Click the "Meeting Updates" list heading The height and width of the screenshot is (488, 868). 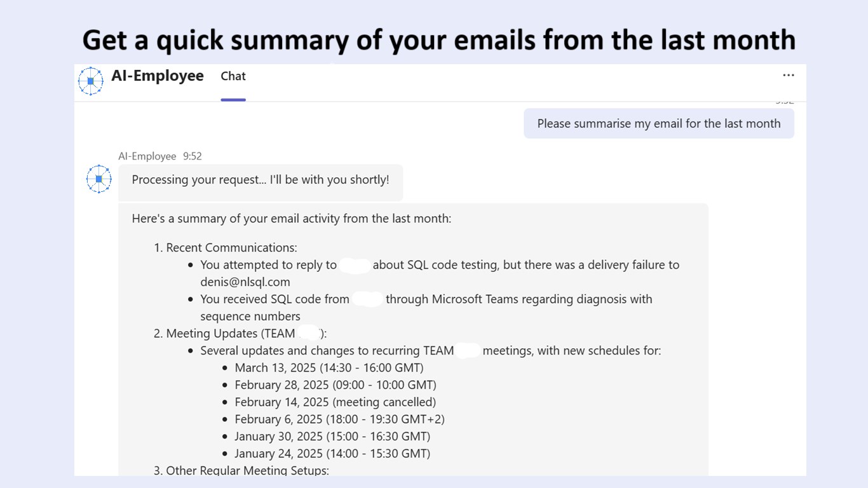[x=230, y=334]
